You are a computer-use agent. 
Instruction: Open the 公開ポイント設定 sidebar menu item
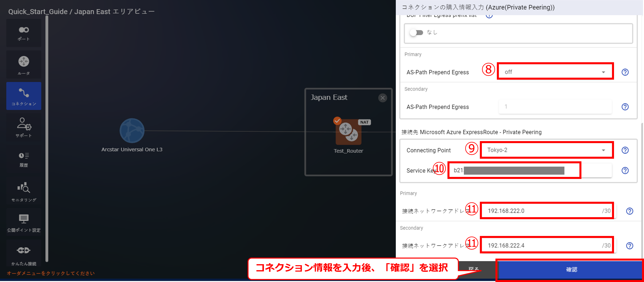point(24,223)
